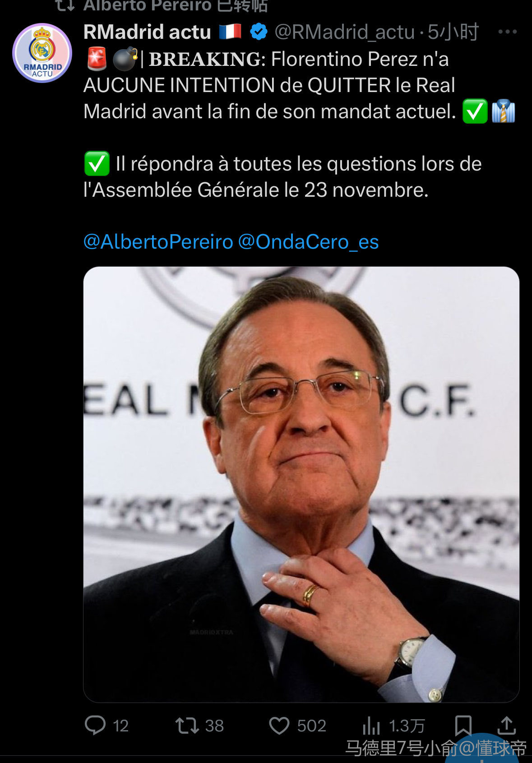Click the 1.3万 view count

point(407,726)
